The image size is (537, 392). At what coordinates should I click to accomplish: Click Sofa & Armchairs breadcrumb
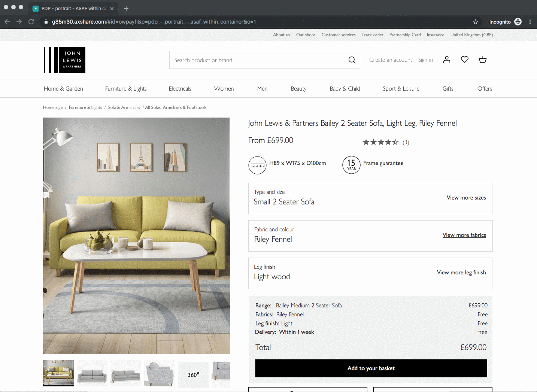click(x=124, y=107)
